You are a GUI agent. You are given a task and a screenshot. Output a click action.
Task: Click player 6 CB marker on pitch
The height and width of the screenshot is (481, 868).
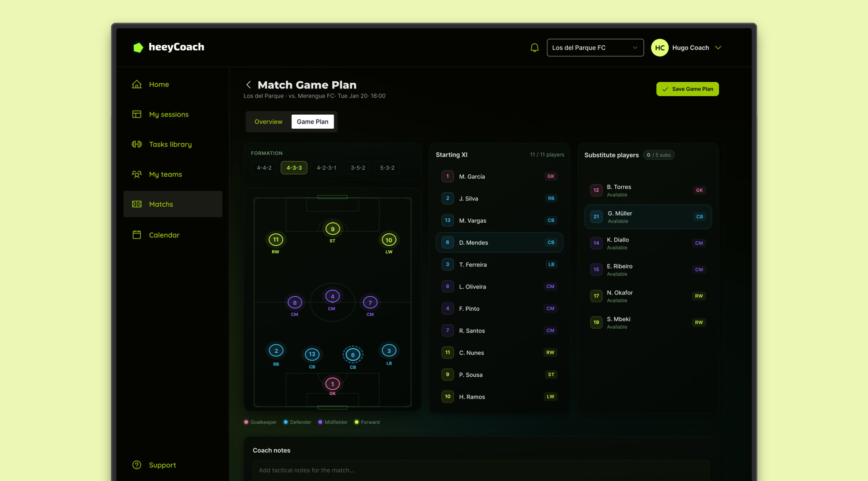[353, 355]
